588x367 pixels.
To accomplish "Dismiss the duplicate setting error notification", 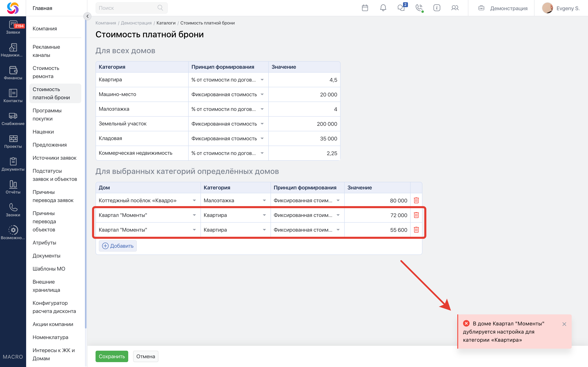I will [x=564, y=324].
